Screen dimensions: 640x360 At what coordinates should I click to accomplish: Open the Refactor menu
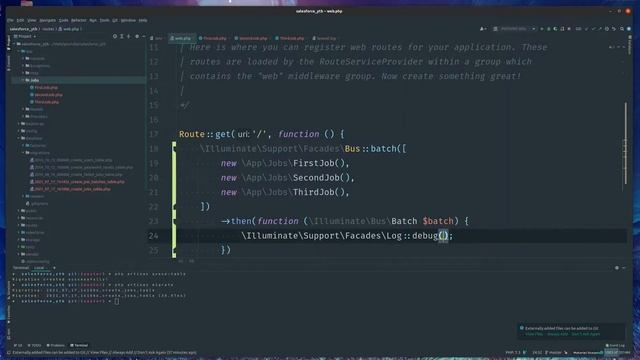click(79, 20)
